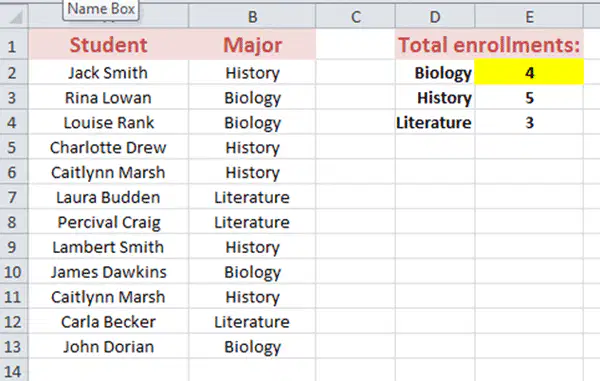The image size is (600, 381).
Task: Click the Student header cell
Action: tap(109, 44)
